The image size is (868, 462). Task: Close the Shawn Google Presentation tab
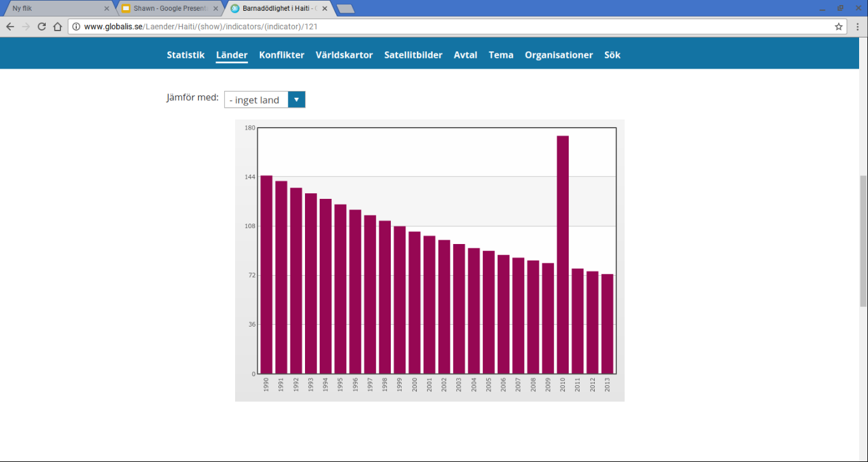coord(216,9)
